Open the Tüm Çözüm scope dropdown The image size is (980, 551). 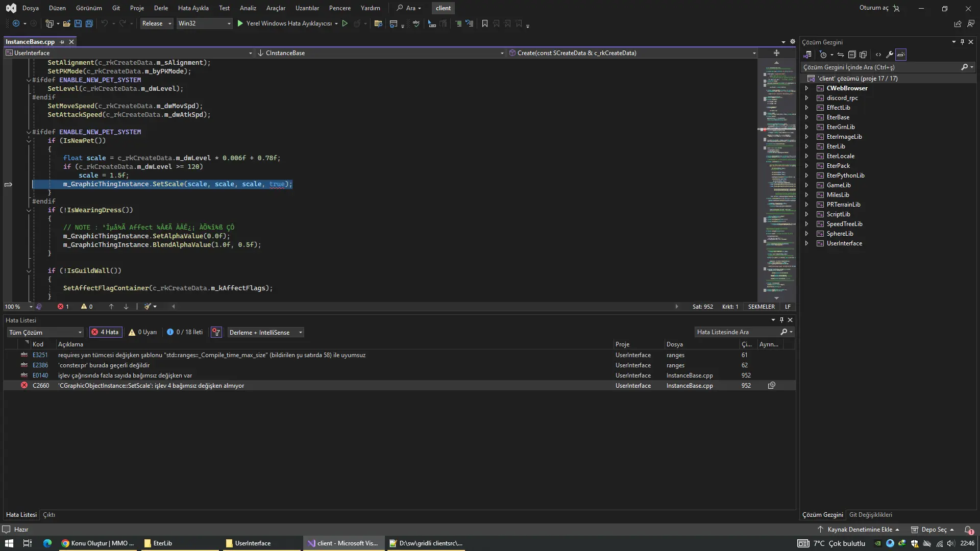coord(45,333)
